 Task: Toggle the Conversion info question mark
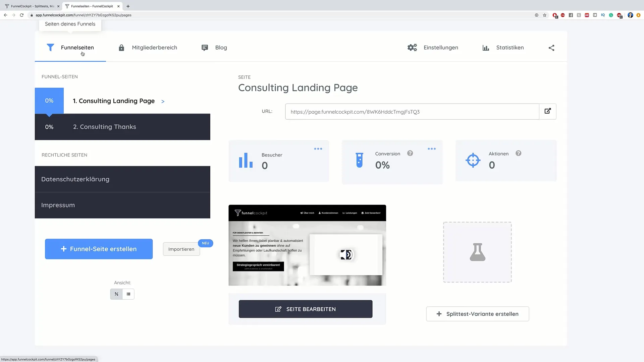[x=410, y=154]
